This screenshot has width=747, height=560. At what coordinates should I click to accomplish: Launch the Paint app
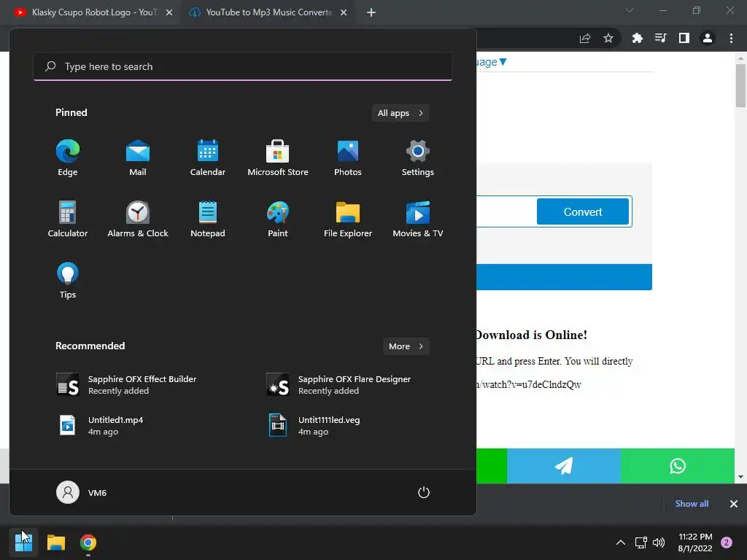point(278,219)
